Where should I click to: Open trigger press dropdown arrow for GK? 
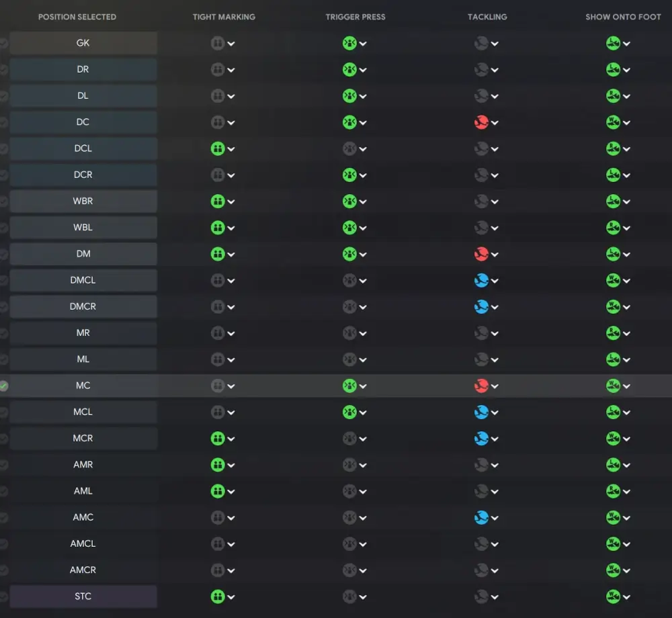tap(363, 44)
